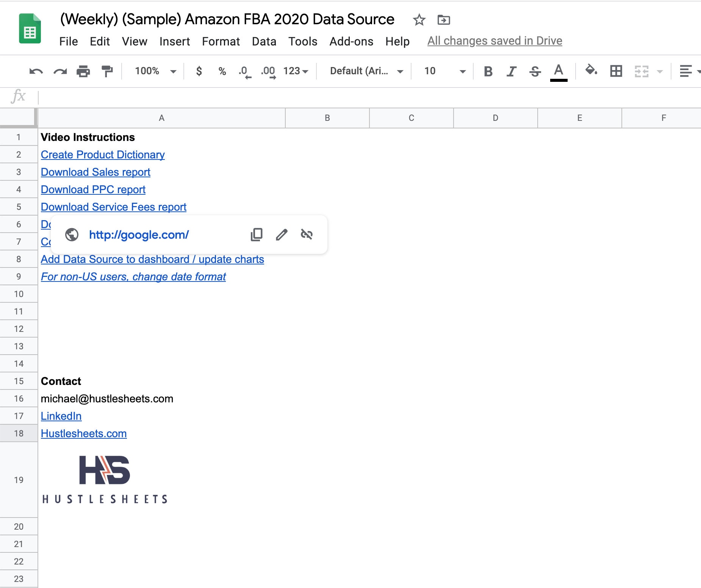701x588 pixels.
Task: Click the remove link icon
Action: 307,235
